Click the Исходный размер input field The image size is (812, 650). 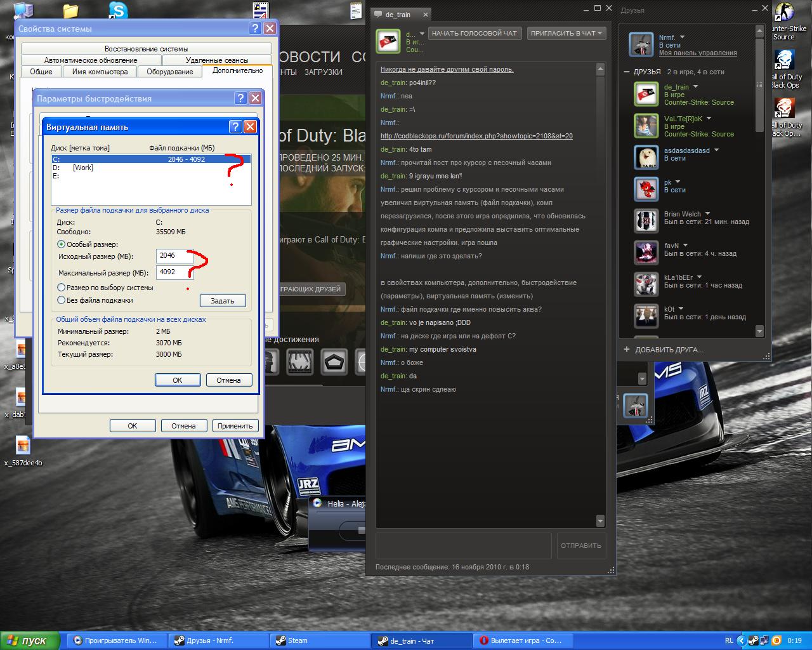tap(175, 256)
